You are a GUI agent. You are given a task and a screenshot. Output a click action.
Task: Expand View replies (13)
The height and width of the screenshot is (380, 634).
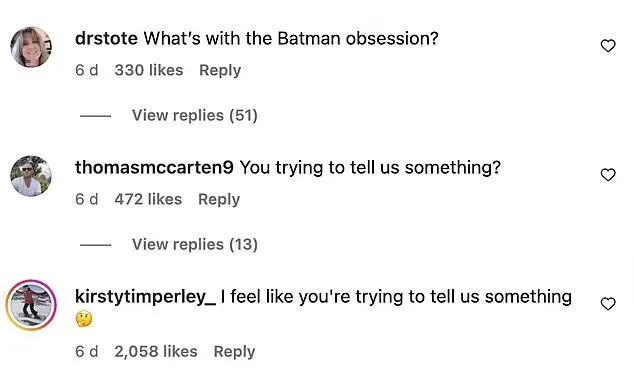click(x=194, y=245)
